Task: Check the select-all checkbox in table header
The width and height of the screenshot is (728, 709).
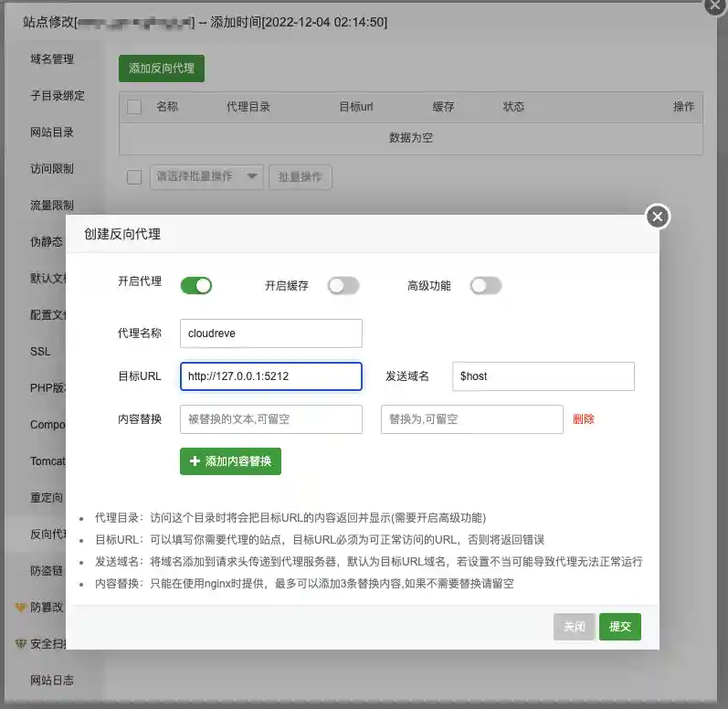Action: pyautogui.click(x=134, y=107)
